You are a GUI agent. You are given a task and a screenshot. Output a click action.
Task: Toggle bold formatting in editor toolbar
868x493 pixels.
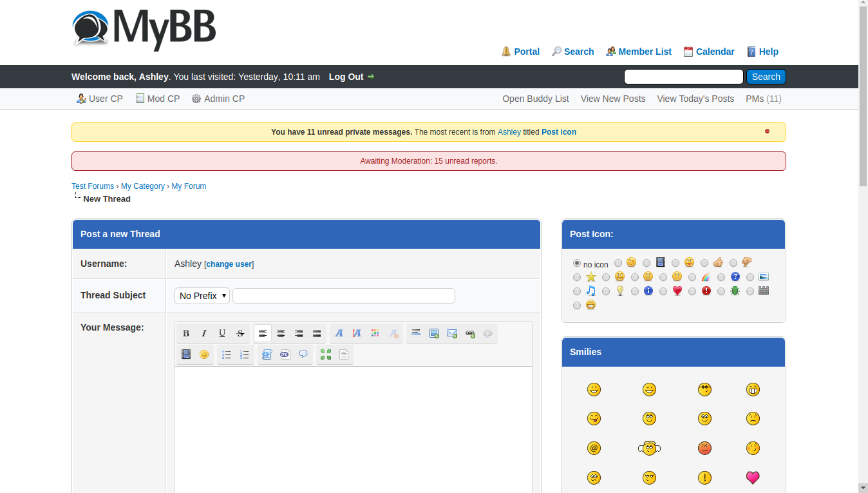tap(186, 333)
